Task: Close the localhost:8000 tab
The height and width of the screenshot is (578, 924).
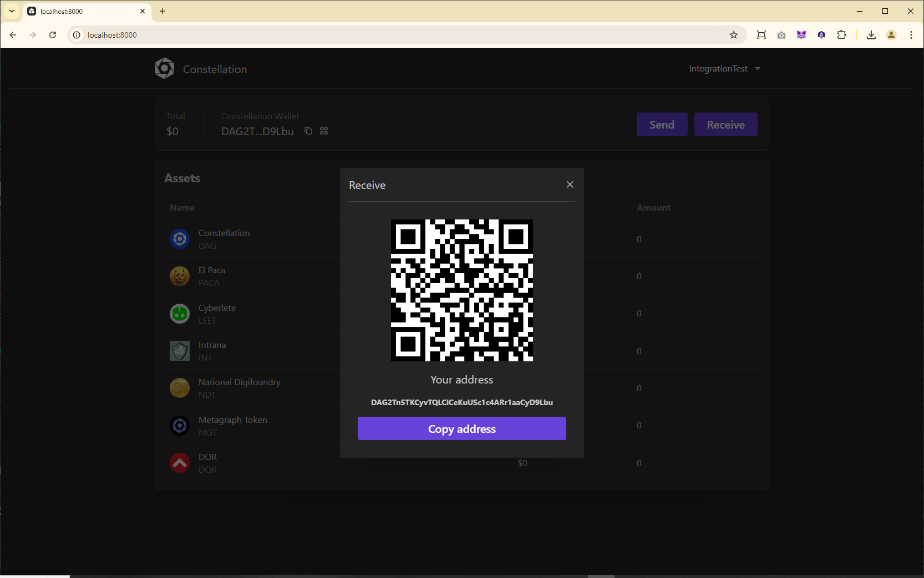Action: tap(143, 11)
